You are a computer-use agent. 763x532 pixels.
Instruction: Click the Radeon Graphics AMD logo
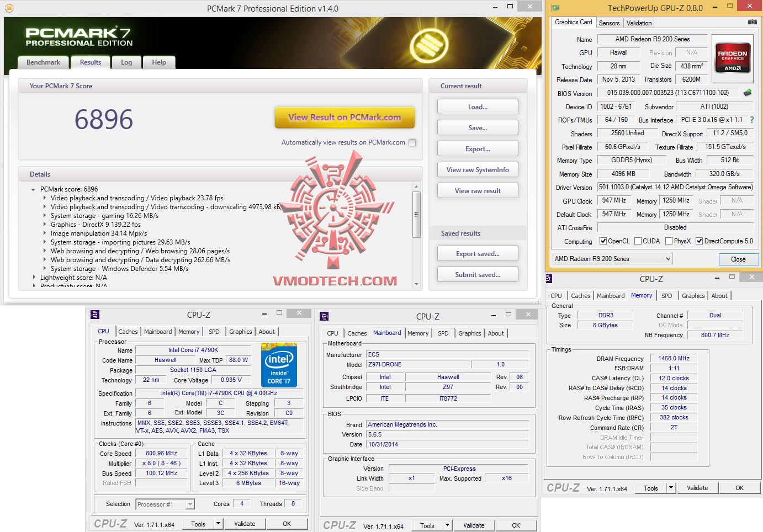coord(732,58)
